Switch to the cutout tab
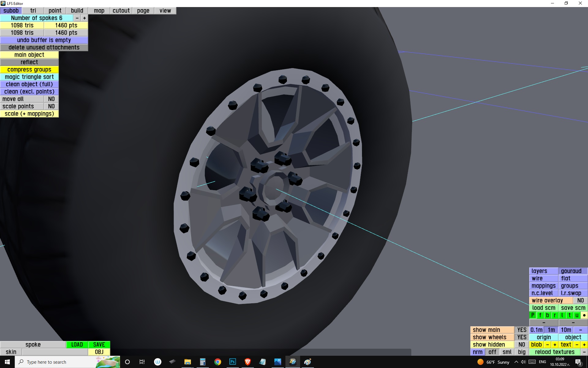Viewport: 588px width, 368px height. pos(121,11)
